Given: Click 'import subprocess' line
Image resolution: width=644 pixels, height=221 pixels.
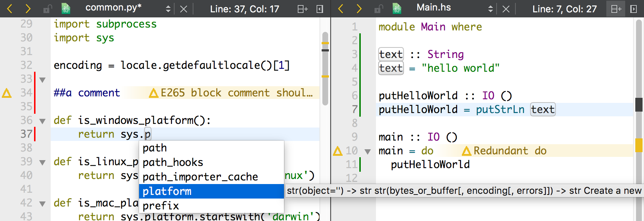Looking at the screenshot, I should [x=105, y=24].
